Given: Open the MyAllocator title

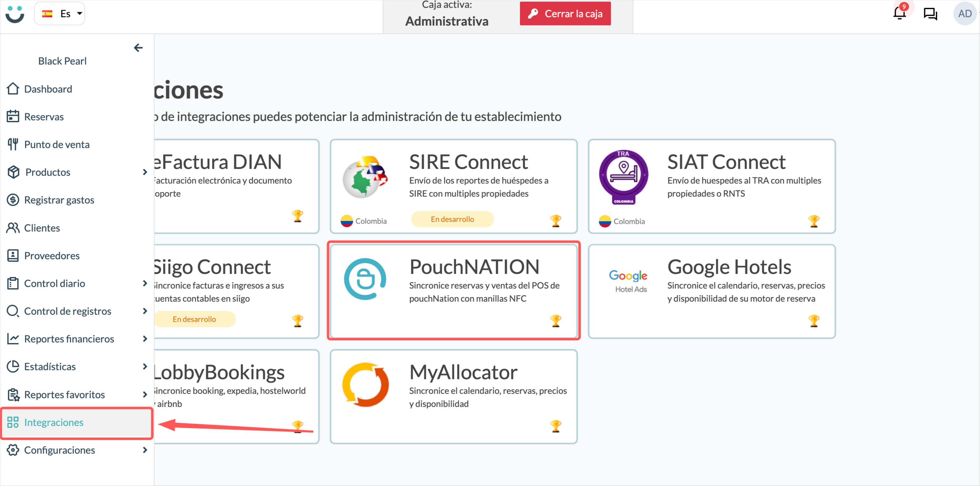Looking at the screenshot, I should (463, 372).
